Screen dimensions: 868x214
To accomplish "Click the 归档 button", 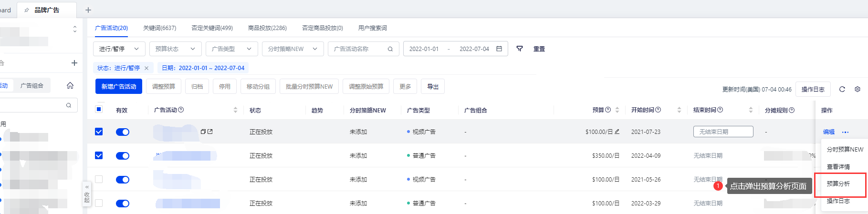I will (197, 86).
